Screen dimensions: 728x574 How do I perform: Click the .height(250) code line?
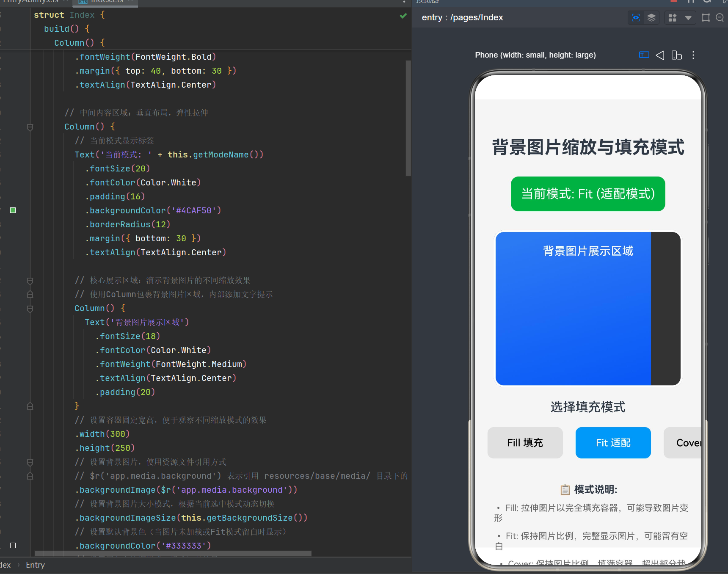105,448
